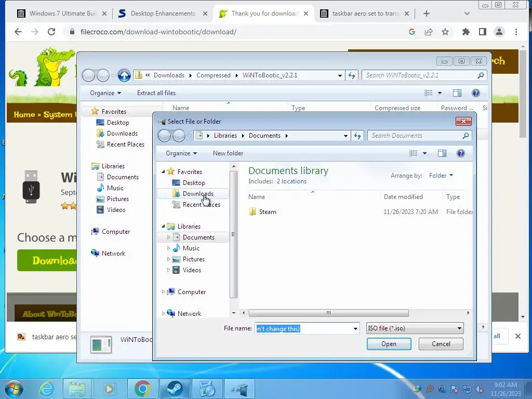The width and height of the screenshot is (532, 399).
Task: Launch Internet Explorer from the taskbar
Action: coord(46,389)
